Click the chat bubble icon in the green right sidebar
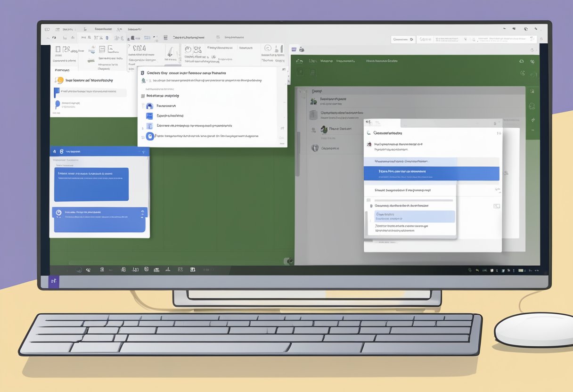This screenshot has width=573, height=392. (x=532, y=106)
